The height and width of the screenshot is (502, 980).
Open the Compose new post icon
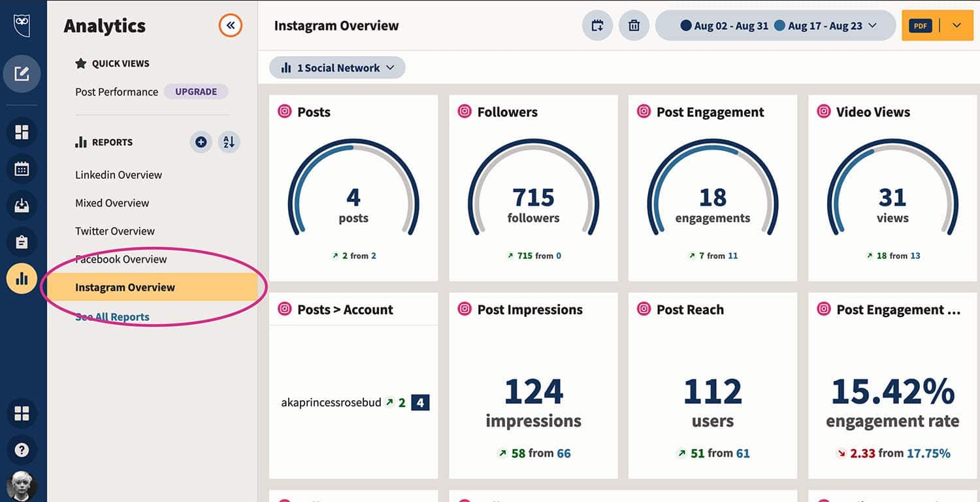22,74
